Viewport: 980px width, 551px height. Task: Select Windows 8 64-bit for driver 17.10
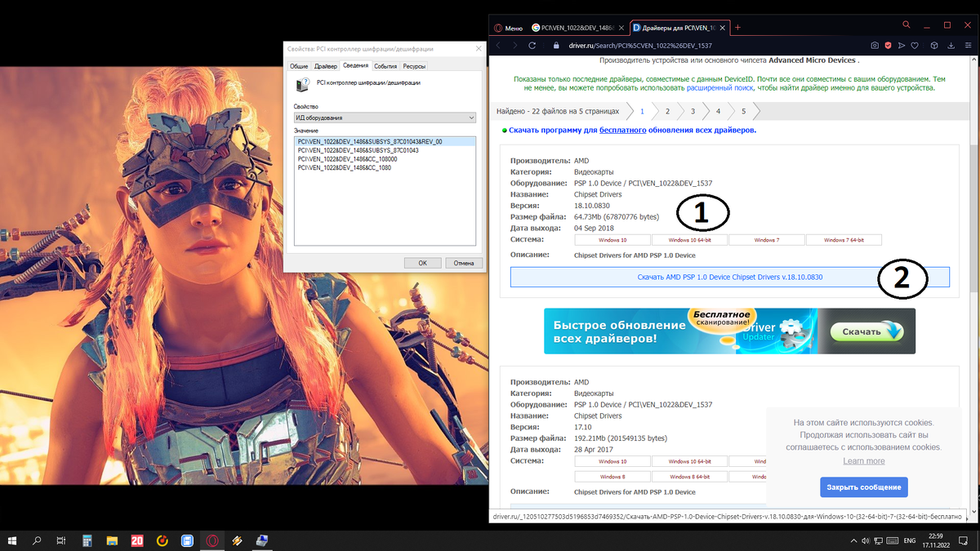(690, 477)
